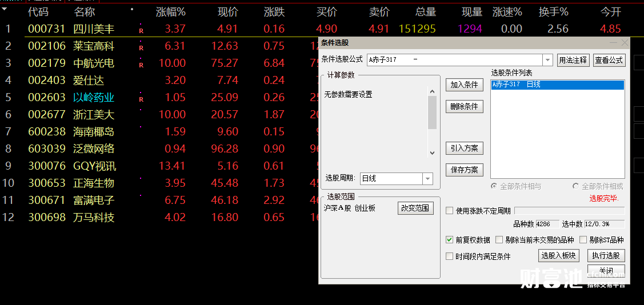Screen dimensions: 644x305
Task: Open the 条件选股公式 dropdown arrow
Action: (x=547, y=60)
